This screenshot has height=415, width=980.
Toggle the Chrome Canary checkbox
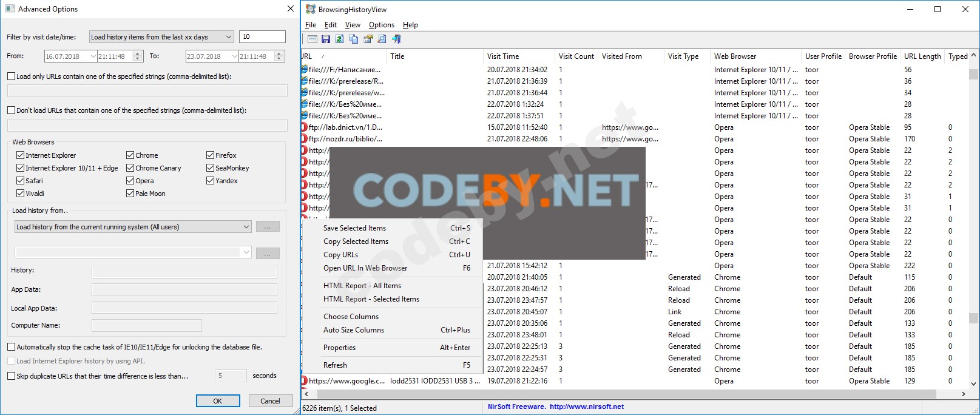(130, 168)
